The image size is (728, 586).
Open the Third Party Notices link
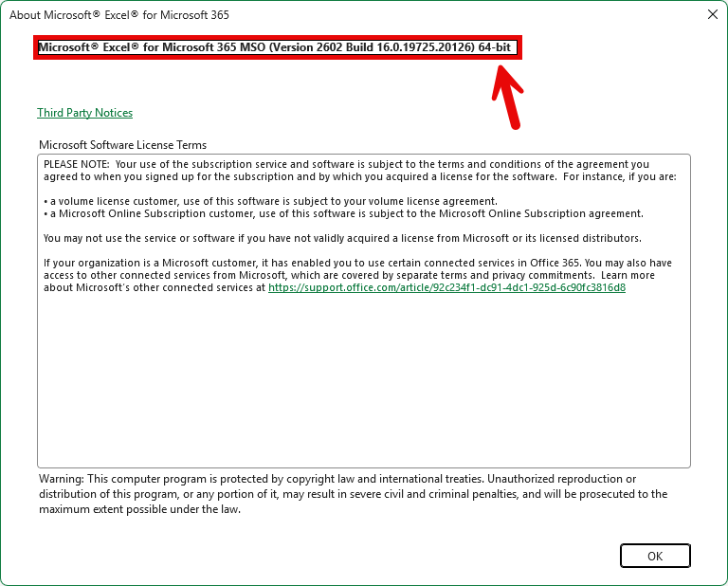[x=85, y=113]
